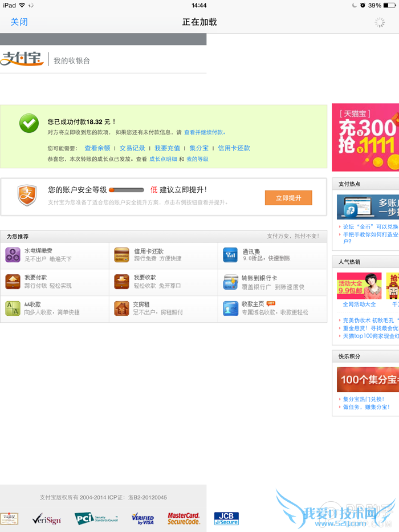Viewport: 399px width, 532px height.
Task: Tap the Wi-Fi icon in status bar
Action: [x=22, y=5]
